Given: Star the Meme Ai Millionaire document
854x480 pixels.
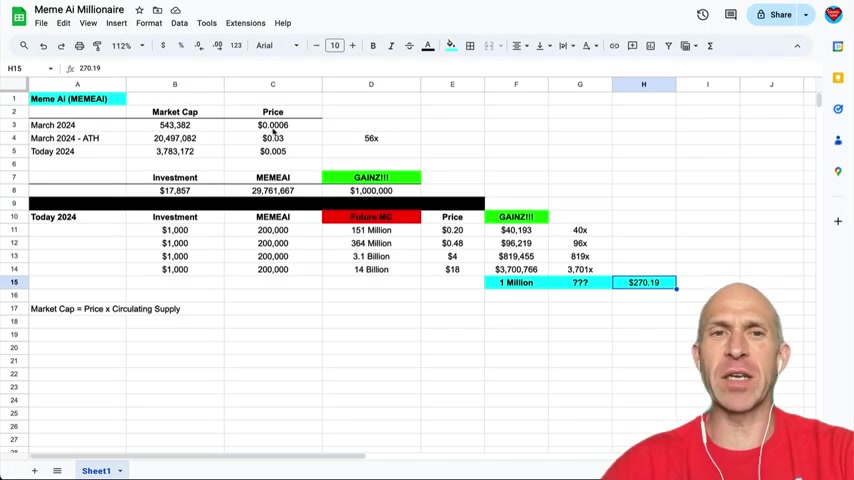Looking at the screenshot, I should click(139, 10).
